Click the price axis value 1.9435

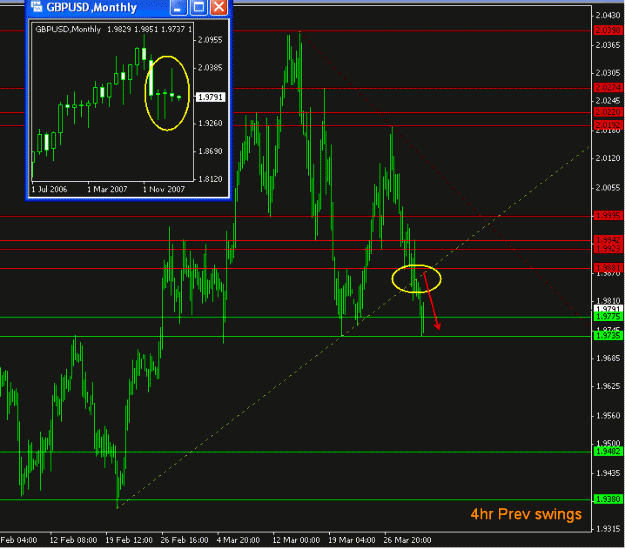(x=608, y=473)
